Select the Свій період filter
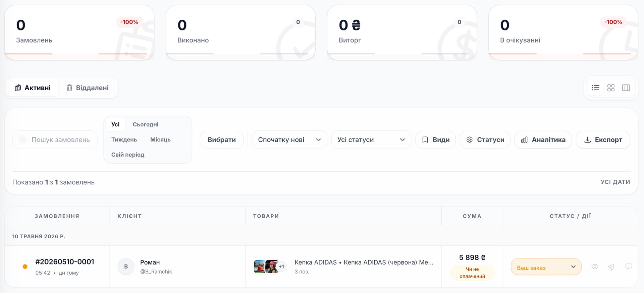644x293 pixels. (x=128, y=155)
